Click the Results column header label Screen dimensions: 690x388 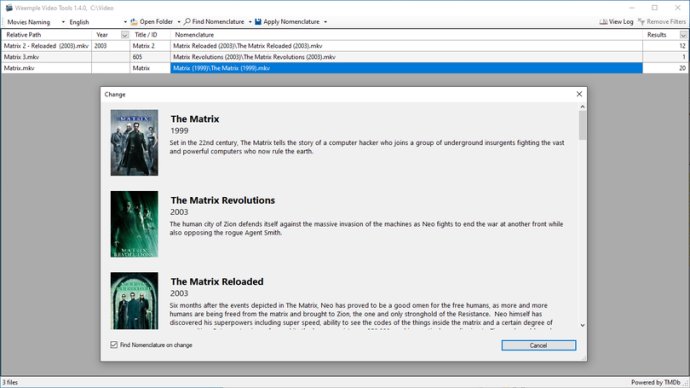(657, 35)
